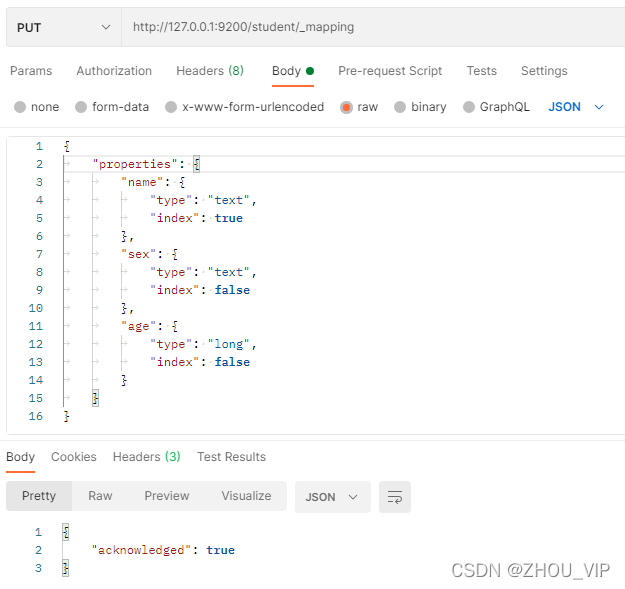Open the response JSON format dropdown
The width and height of the screenshot is (625, 589).
point(333,497)
